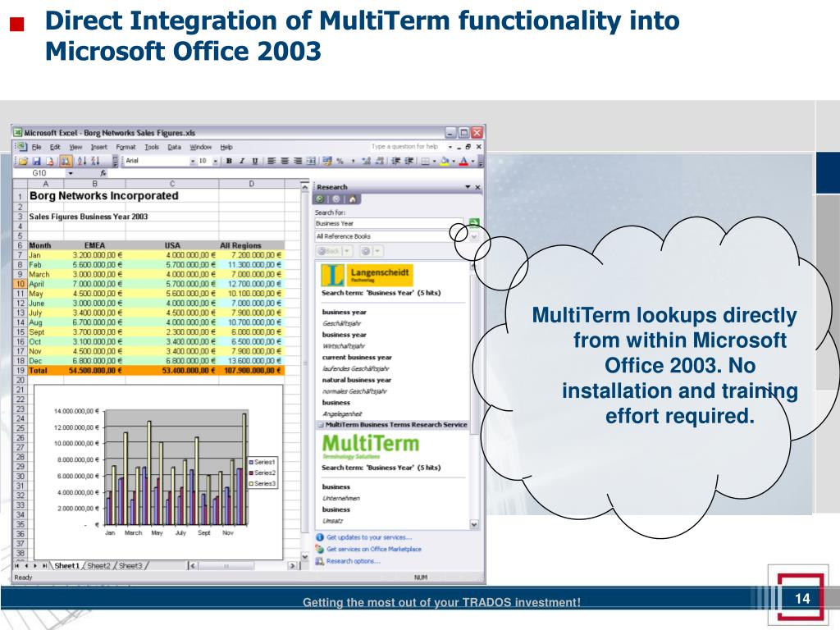
Task: Apply Italic formatting
Action: [242, 161]
